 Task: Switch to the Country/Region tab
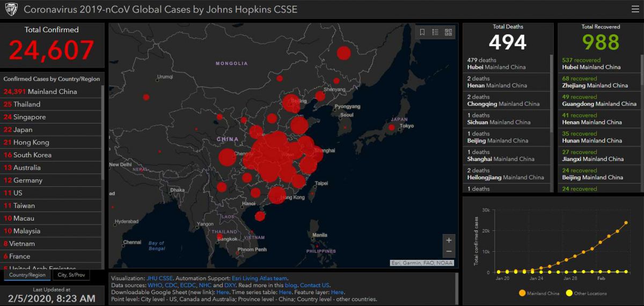pos(27,275)
